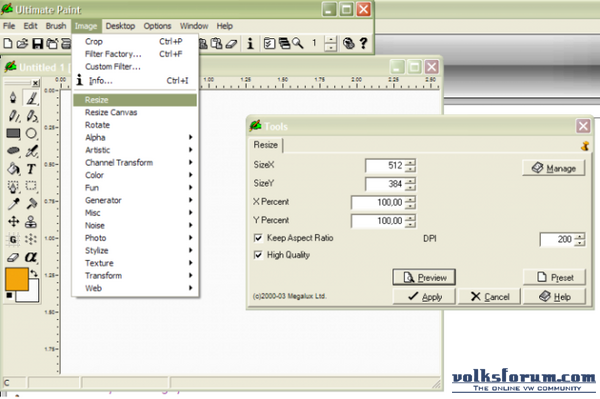Expand the Artistic submenu
600x399 pixels.
[x=135, y=150]
